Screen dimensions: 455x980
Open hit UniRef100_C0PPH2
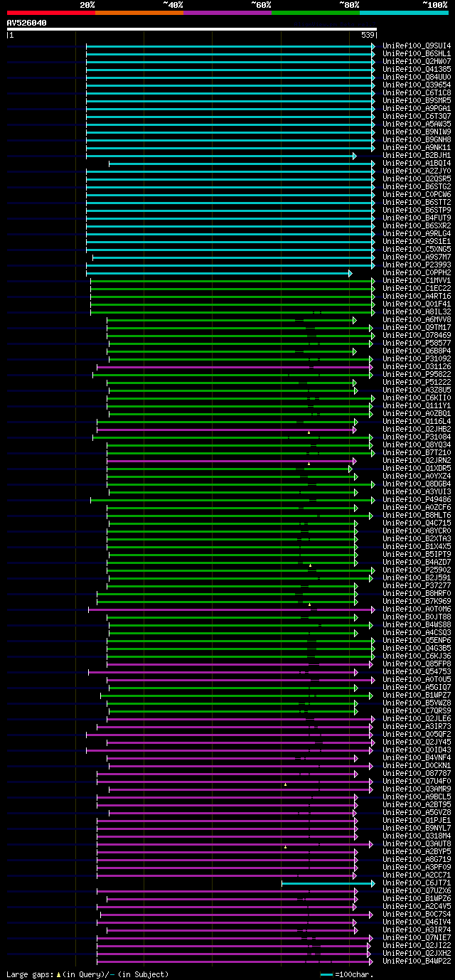point(417,272)
